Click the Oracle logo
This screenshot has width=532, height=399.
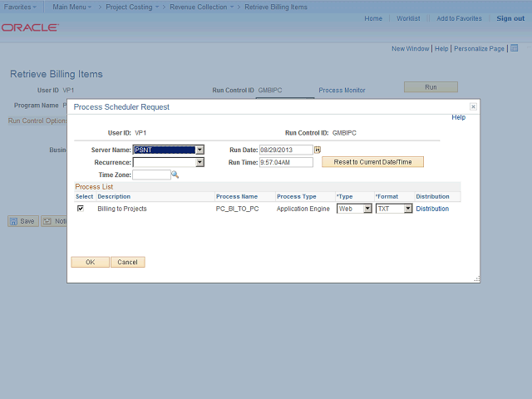coord(30,27)
